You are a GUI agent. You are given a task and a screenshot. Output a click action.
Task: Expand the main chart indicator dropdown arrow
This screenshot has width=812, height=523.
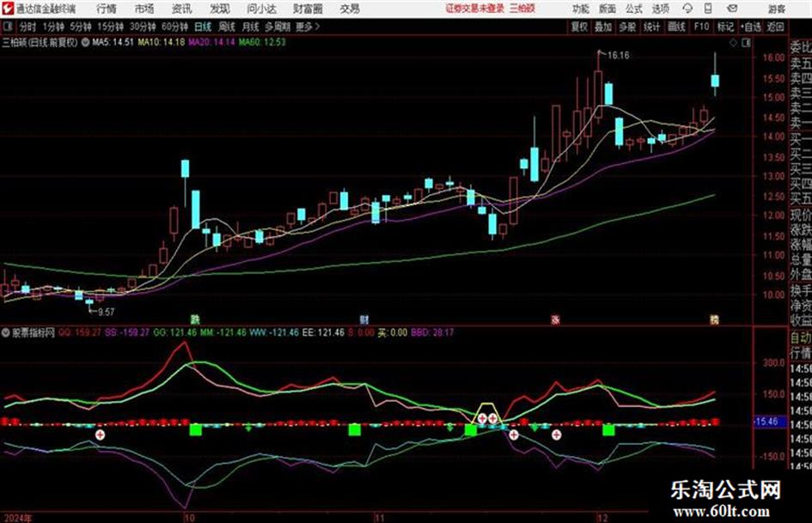(x=85, y=42)
